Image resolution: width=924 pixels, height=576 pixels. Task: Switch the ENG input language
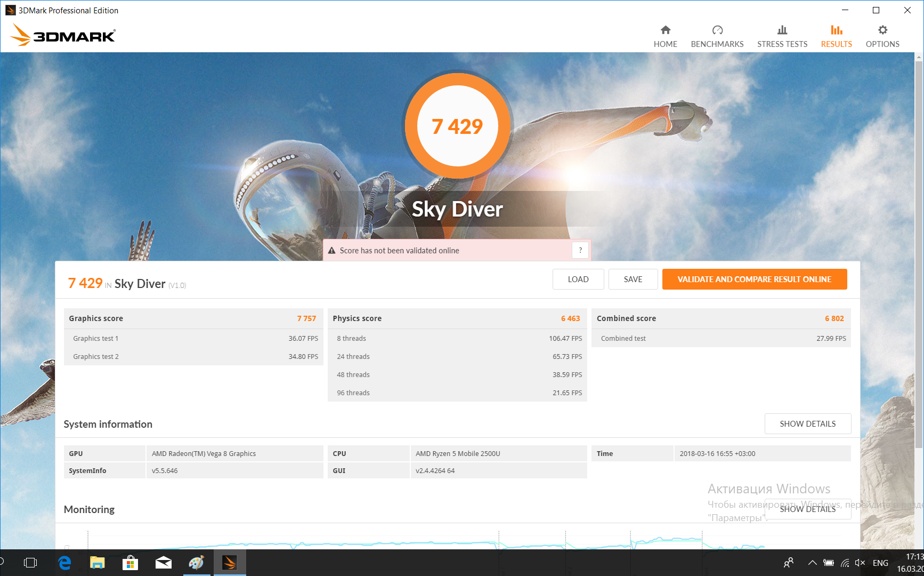[x=880, y=563]
